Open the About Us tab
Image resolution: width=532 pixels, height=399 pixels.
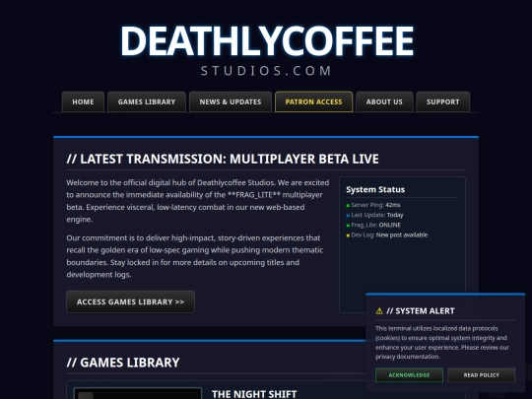[384, 101]
